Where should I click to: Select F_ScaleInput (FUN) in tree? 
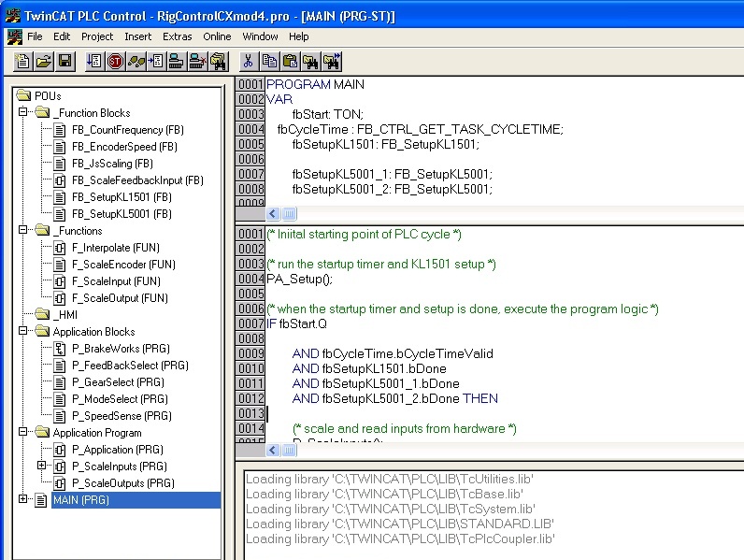tap(116, 282)
